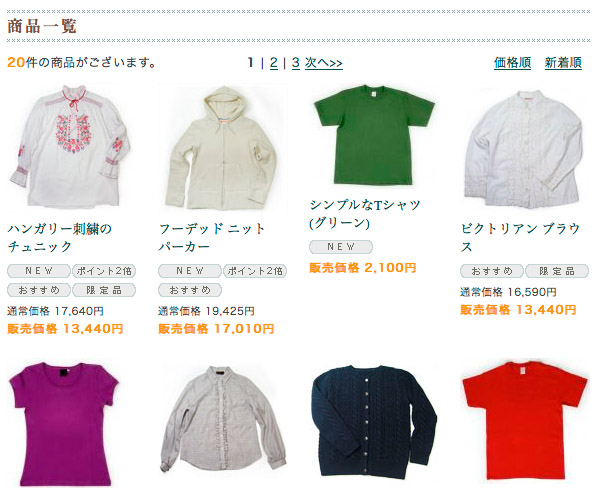Open the ハンガリー刺繍のチュニック title link
604x488 pixels.
(60, 238)
